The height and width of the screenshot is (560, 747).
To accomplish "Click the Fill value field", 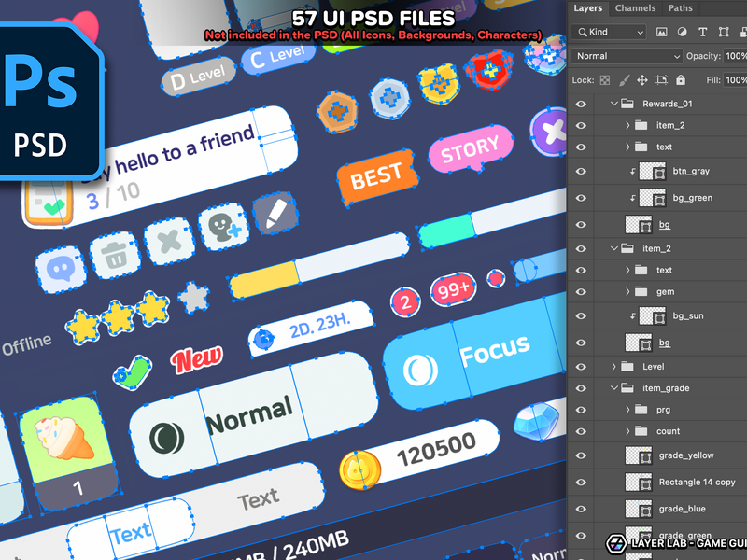I will click(x=735, y=80).
